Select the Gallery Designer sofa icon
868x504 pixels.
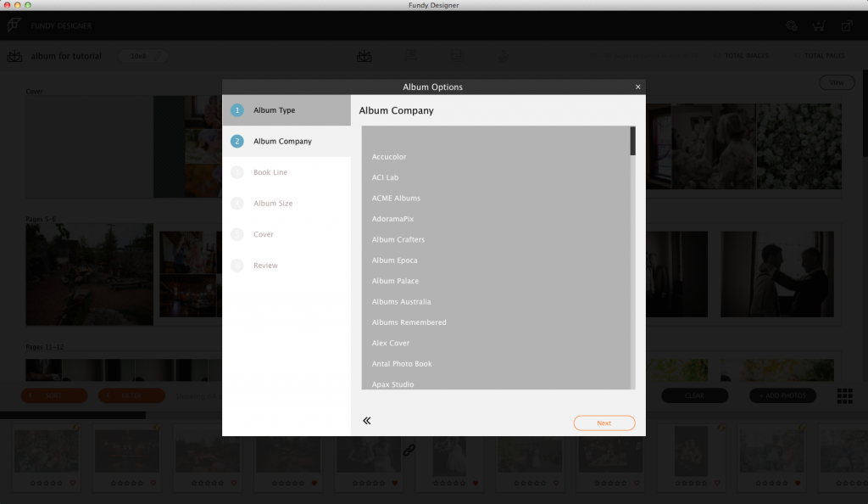(x=411, y=55)
